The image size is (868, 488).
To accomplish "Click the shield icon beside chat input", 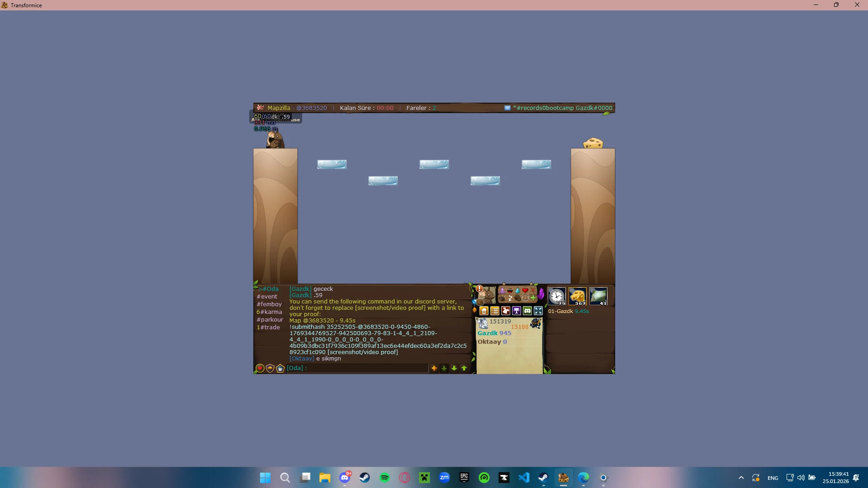I will [270, 369].
